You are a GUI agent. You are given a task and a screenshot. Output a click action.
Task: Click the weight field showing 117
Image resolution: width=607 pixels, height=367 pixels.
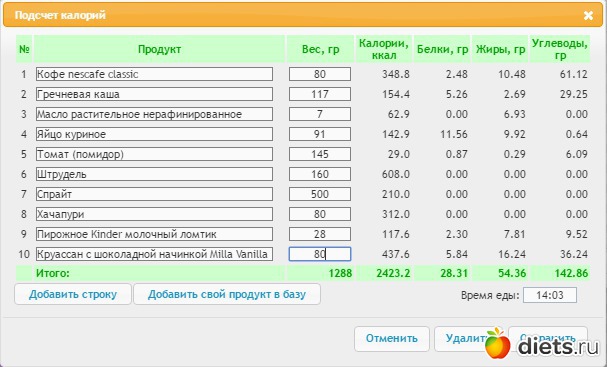(320, 94)
